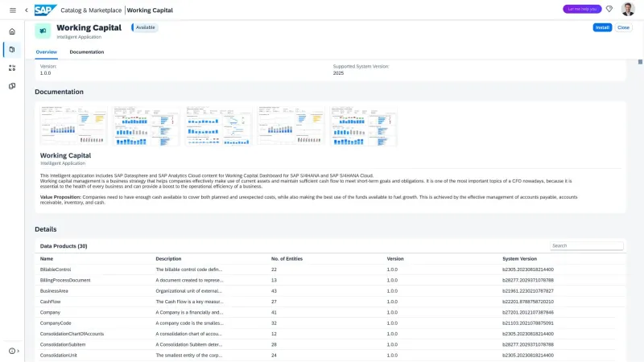Switch to the Overview tab

pos(47,52)
